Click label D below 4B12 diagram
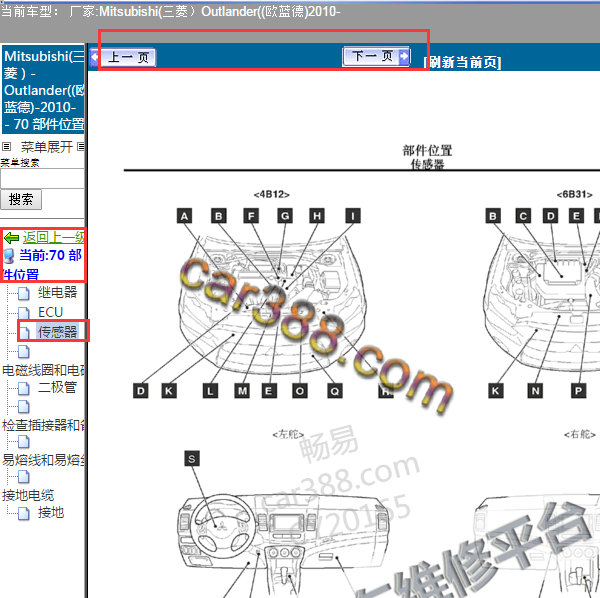The height and width of the screenshot is (598, 600). 141,391
